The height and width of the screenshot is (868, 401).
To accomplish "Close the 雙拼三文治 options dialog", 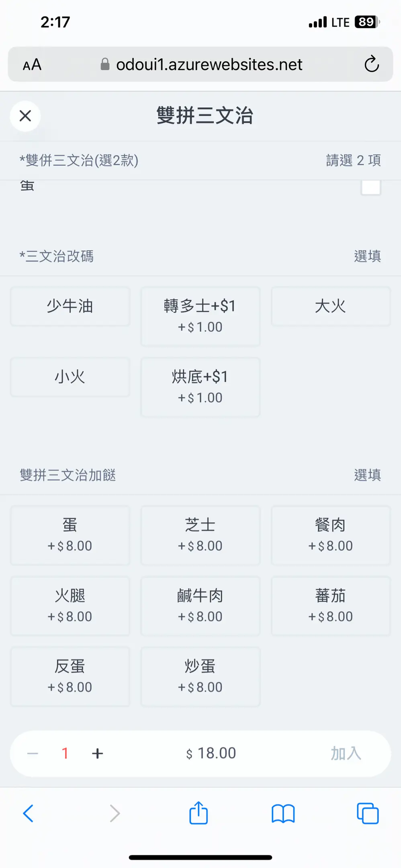I will [25, 116].
